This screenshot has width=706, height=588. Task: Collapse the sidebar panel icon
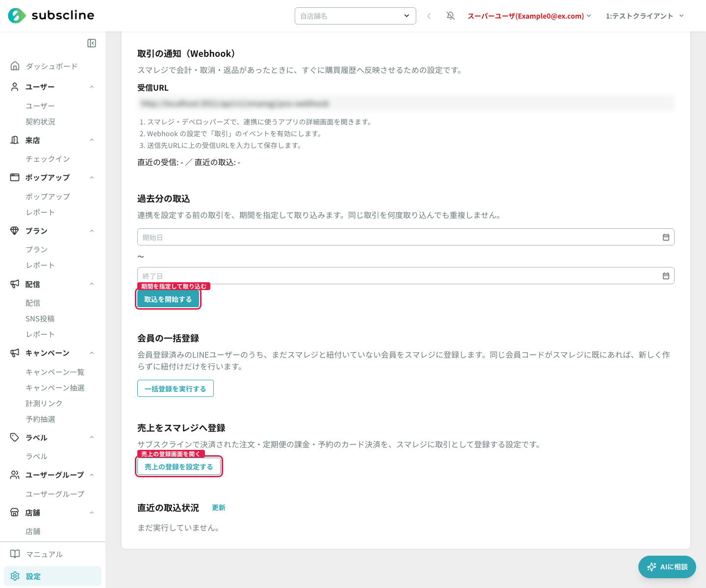click(x=92, y=43)
